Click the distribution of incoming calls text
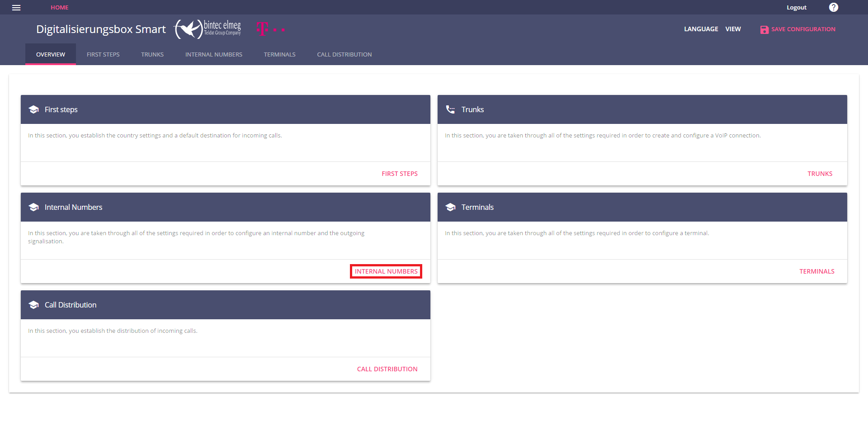 coord(113,331)
